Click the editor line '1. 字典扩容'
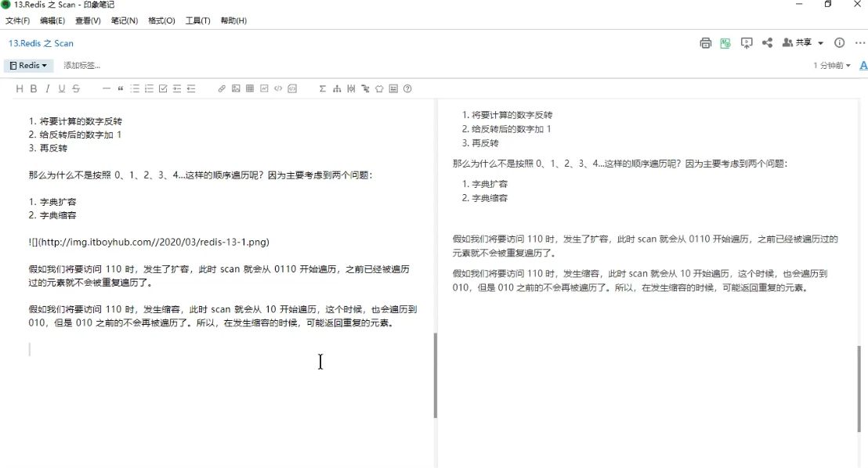This screenshot has height=468, width=868. (x=52, y=202)
